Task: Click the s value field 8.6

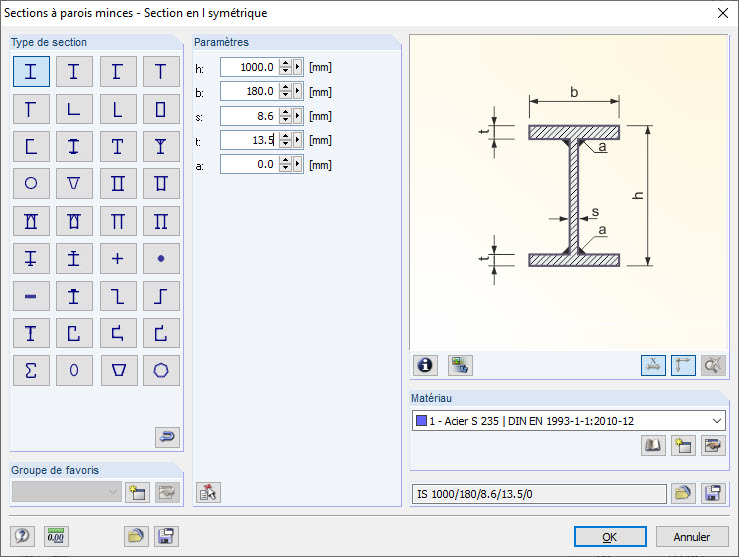Action: pos(250,115)
